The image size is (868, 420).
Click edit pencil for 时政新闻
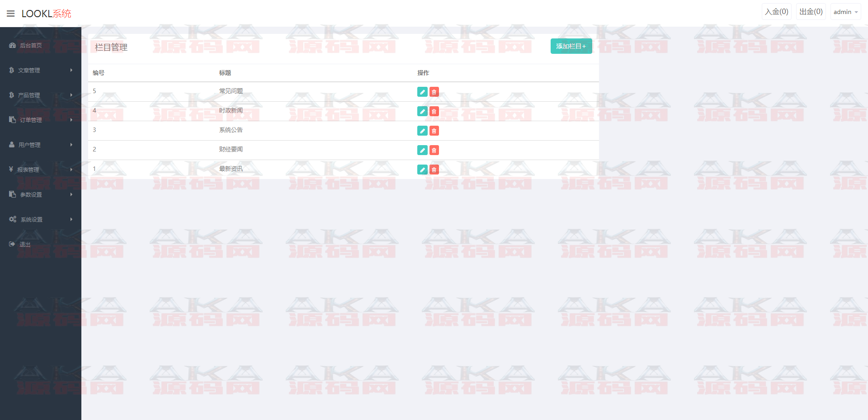click(422, 111)
